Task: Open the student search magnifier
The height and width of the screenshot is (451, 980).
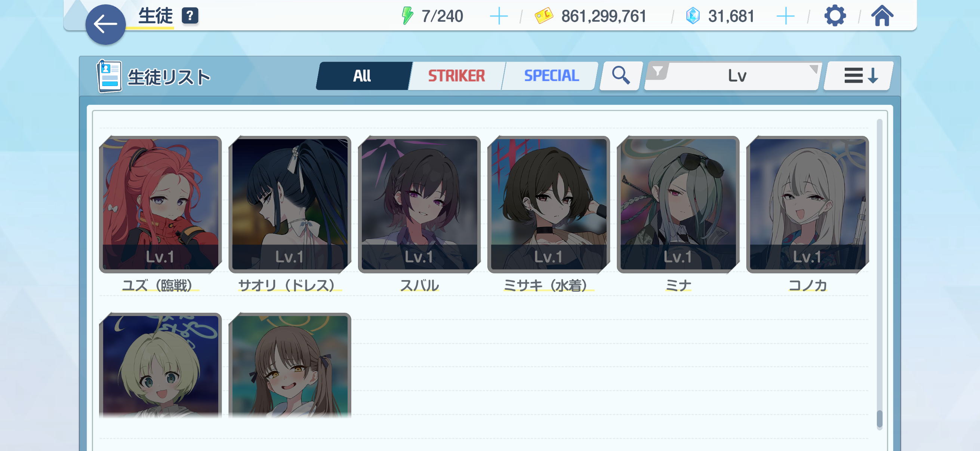Action: click(620, 76)
